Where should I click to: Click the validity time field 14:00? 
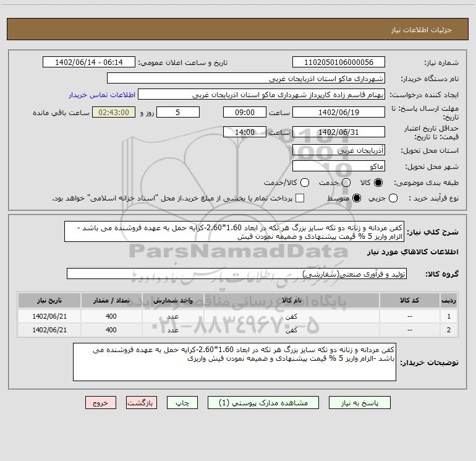(x=245, y=132)
